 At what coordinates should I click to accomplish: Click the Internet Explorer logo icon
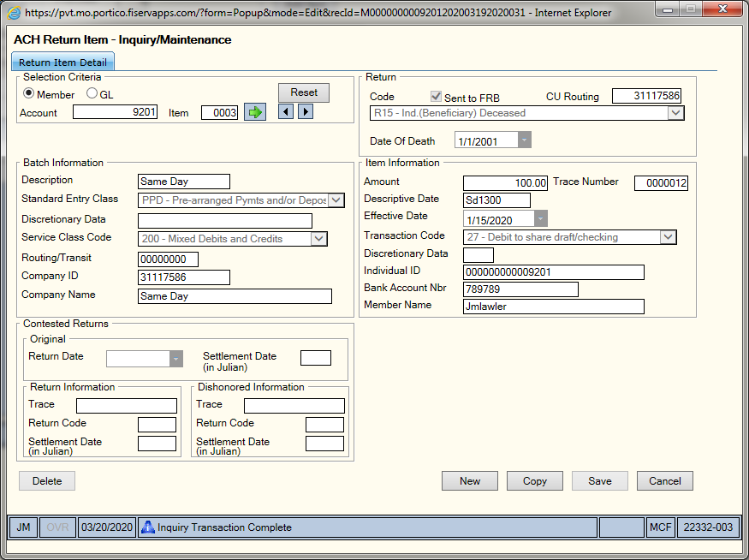coord(15,13)
